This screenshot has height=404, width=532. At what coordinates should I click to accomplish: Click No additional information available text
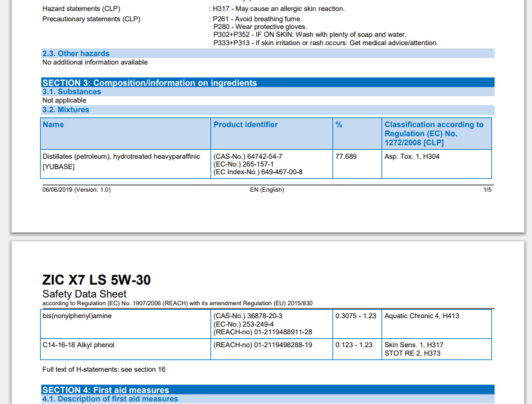coord(95,63)
